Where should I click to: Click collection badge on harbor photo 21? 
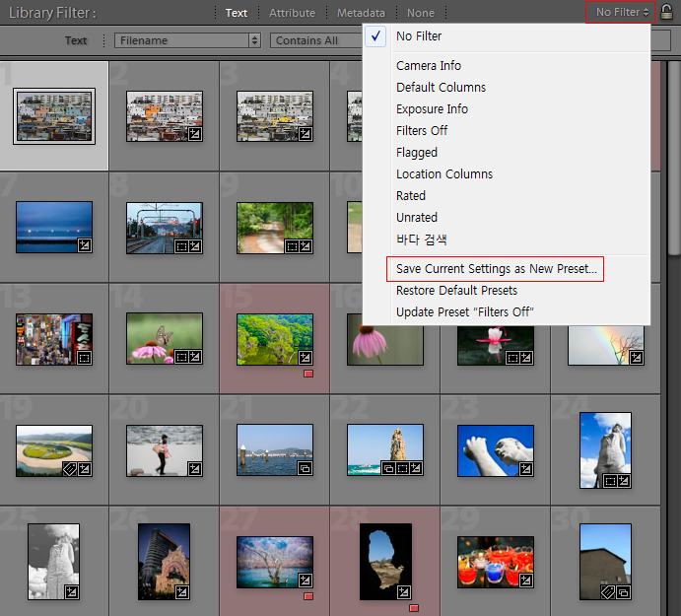[x=306, y=468]
